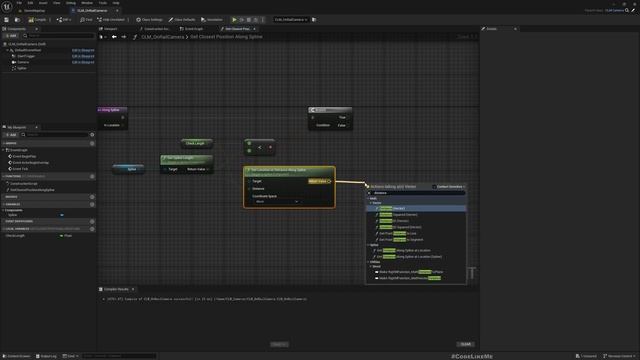Click Add in My Blueprint panel
640x360 pixels.
click(11, 135)
